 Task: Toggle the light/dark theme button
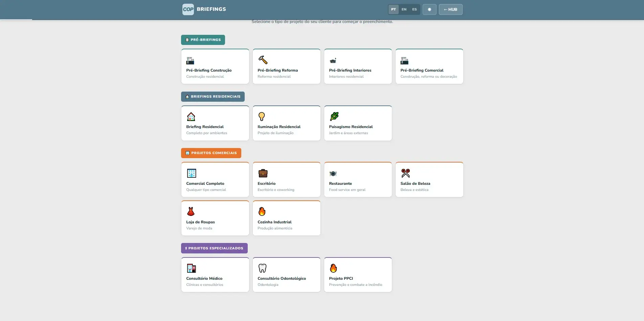pos(429,9)
